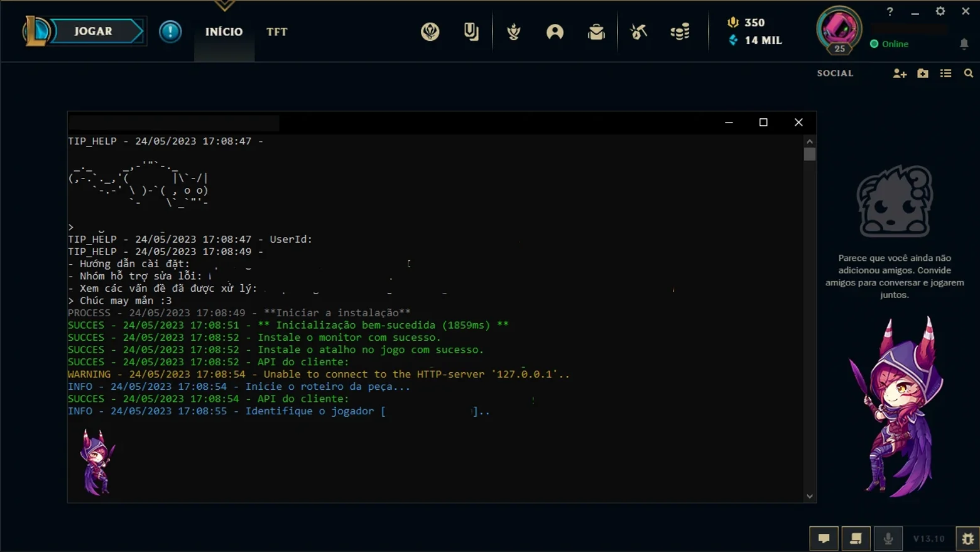Open the flaming trophy Clash icon
Screen dimensions: 980x552
pyautogui.click(x=514, y=31)
